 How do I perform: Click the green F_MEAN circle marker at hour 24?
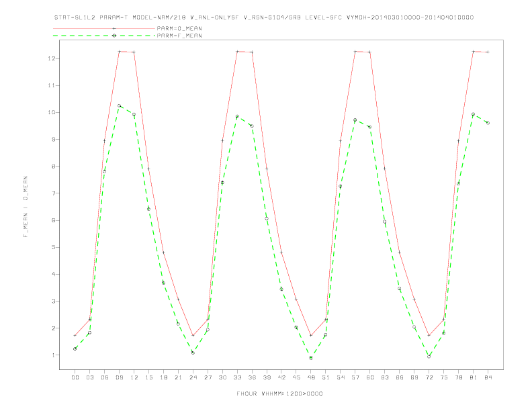193,353
